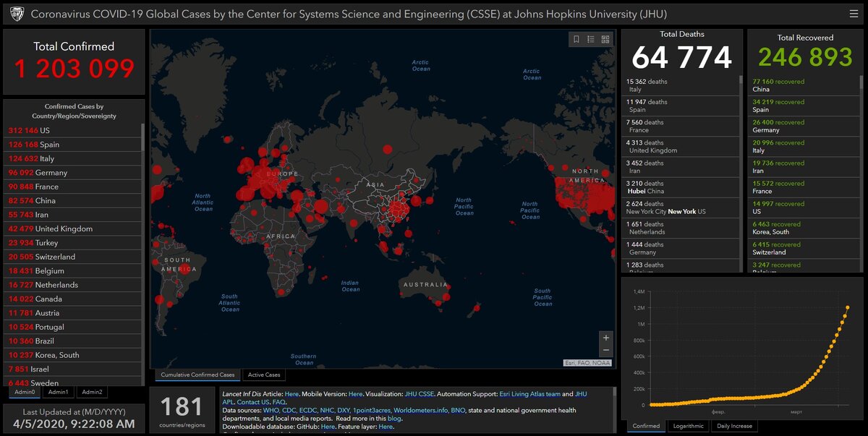The width and height of the screenshot is (868, 436).
Task: Open the map bookmarks icon
Action: click(576, 40)
